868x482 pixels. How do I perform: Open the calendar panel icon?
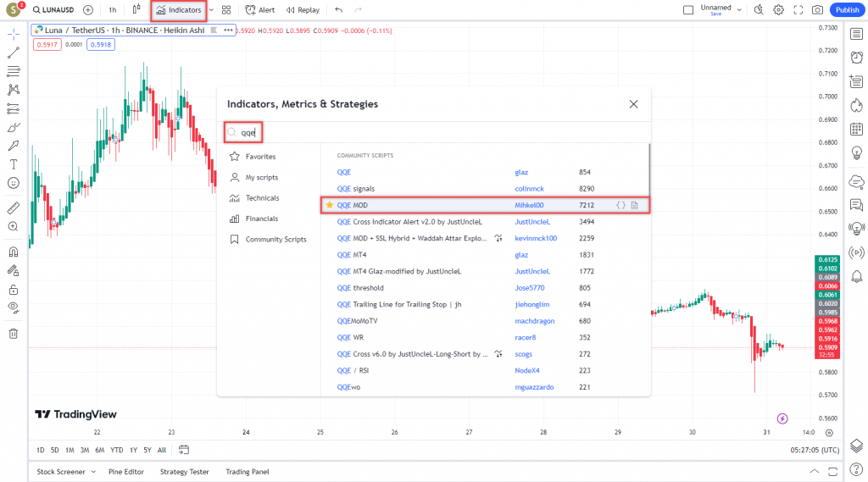[856, 129]
